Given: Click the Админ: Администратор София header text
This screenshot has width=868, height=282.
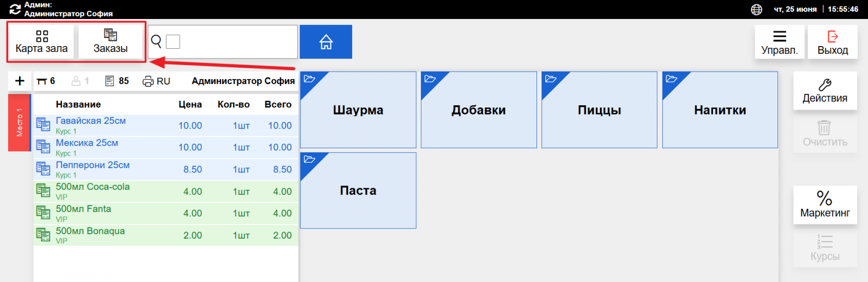Looking at the screenshot, I should pos(68,9).
